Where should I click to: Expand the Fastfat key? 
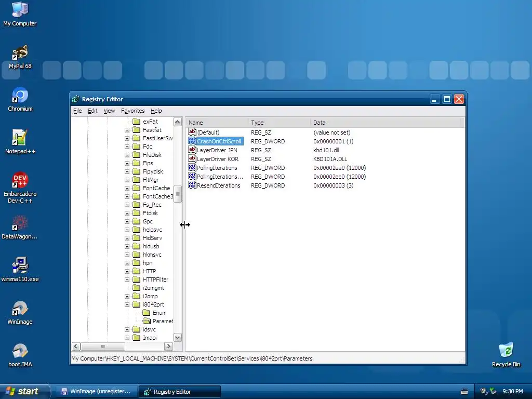tap(127, 130)
